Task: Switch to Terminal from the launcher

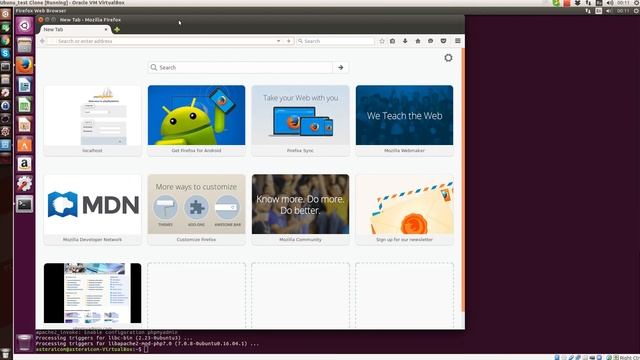Action: pyautogui.click(x=24, y=204)
